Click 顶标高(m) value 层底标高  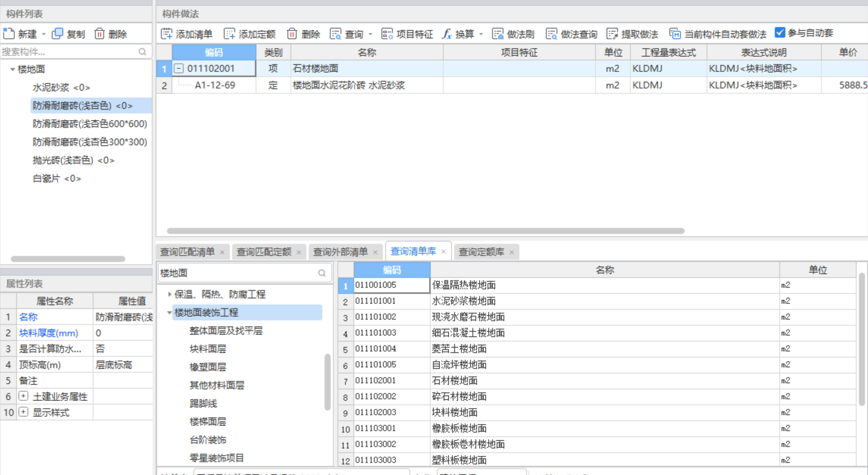click(123, 365)
